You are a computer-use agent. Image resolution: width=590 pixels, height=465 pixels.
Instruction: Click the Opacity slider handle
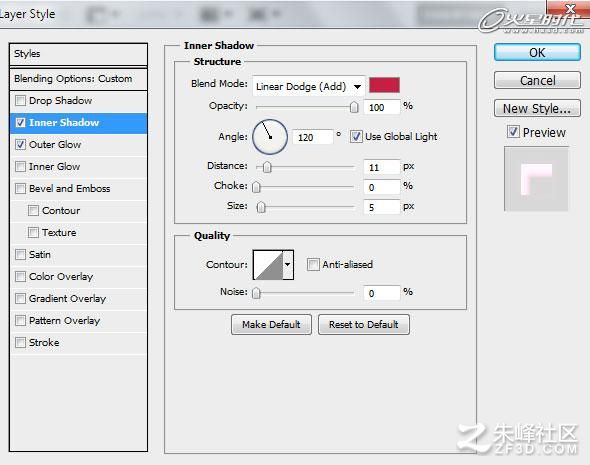pos(354,107)
